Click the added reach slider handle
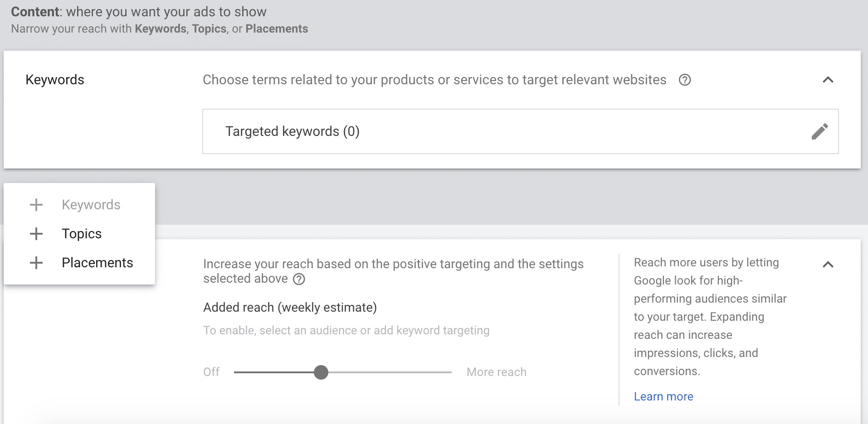This screenshot has height=424, width=868. tap(322, 372)
